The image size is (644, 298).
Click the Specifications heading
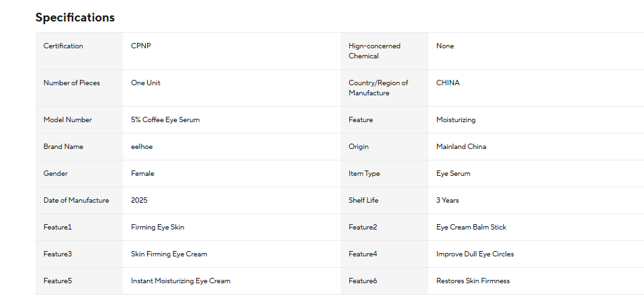75,17
